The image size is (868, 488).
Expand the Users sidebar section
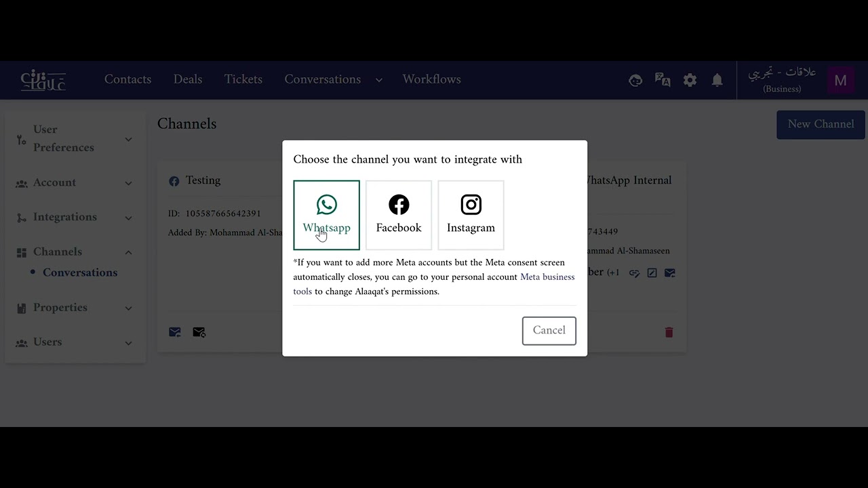pos(75,342)
